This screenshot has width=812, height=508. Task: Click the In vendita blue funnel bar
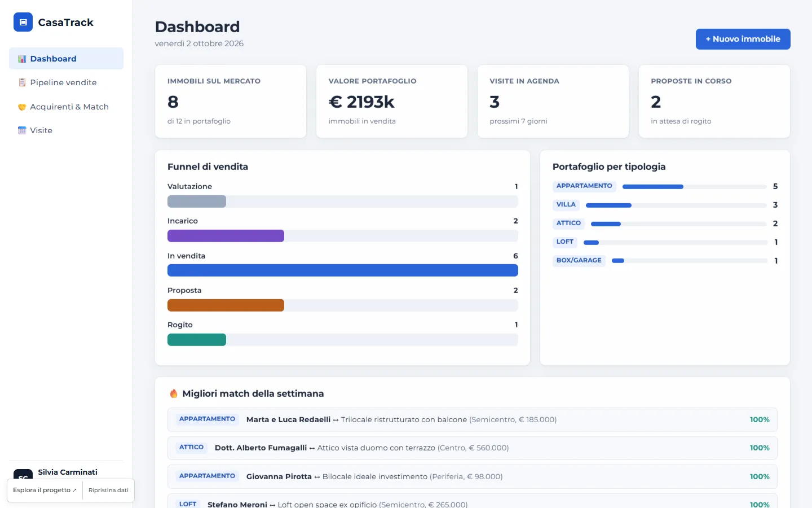point(343,270)
